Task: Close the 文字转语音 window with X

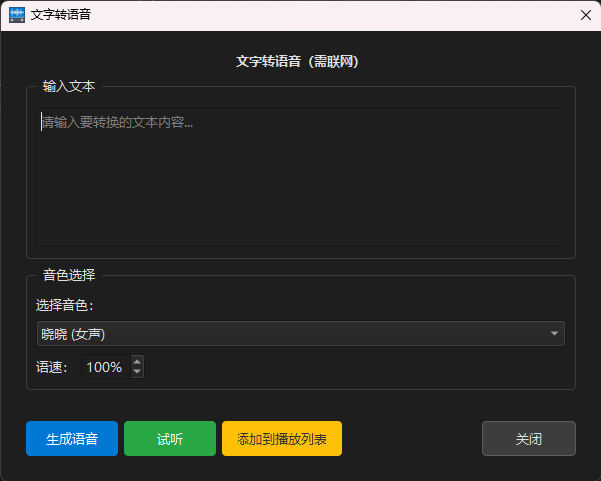Action: coord(585,15)
